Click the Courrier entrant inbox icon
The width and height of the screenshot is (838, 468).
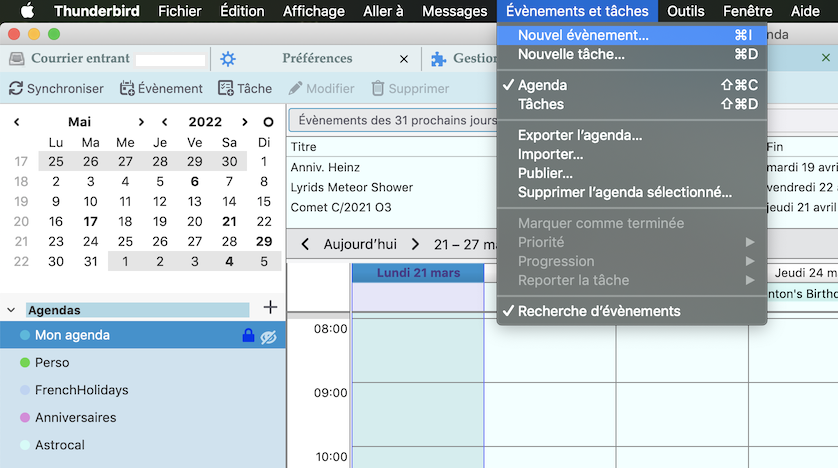(17, 58)
